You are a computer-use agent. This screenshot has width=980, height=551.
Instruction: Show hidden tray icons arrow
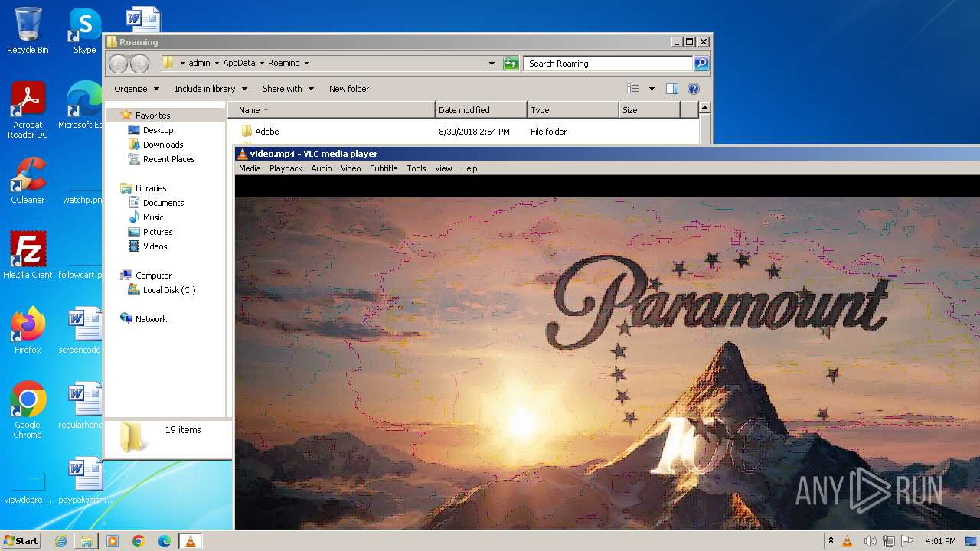(831, 541)
